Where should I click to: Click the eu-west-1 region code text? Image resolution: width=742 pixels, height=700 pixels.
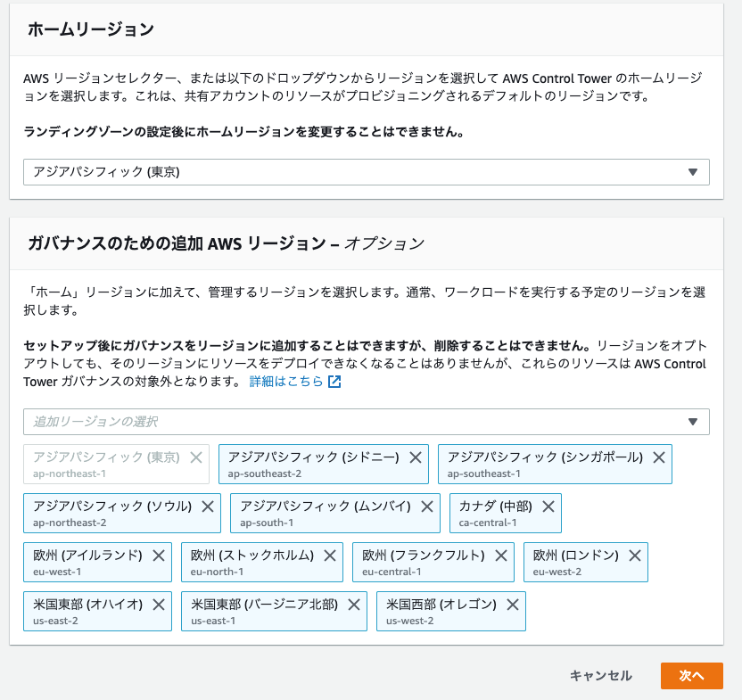pyautogui.click(x=57, y=572)
